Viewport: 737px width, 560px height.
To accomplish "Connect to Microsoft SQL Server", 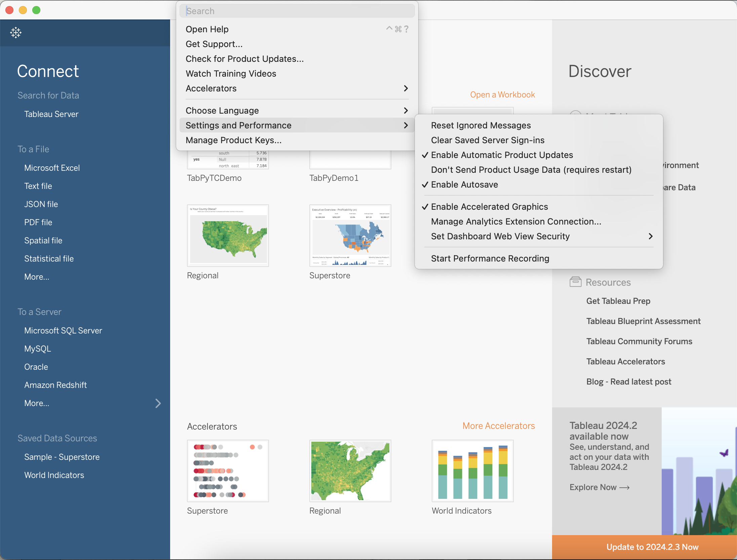I will (x=63, y=331).
